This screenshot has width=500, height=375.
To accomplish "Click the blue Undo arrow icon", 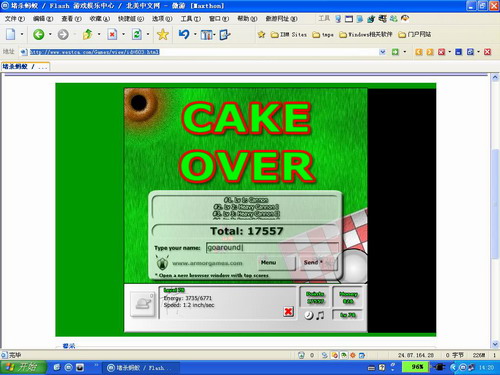I will click(x=184, y=34).
